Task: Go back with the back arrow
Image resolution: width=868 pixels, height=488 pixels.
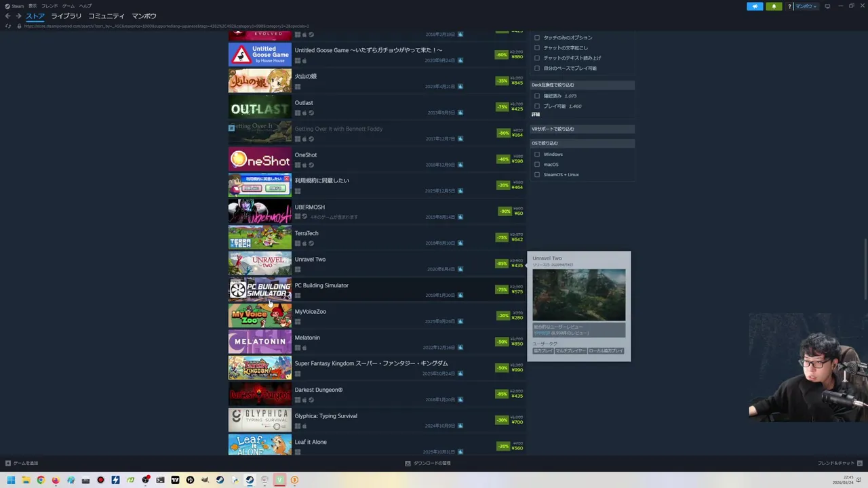Action: [x=7, y=16]
